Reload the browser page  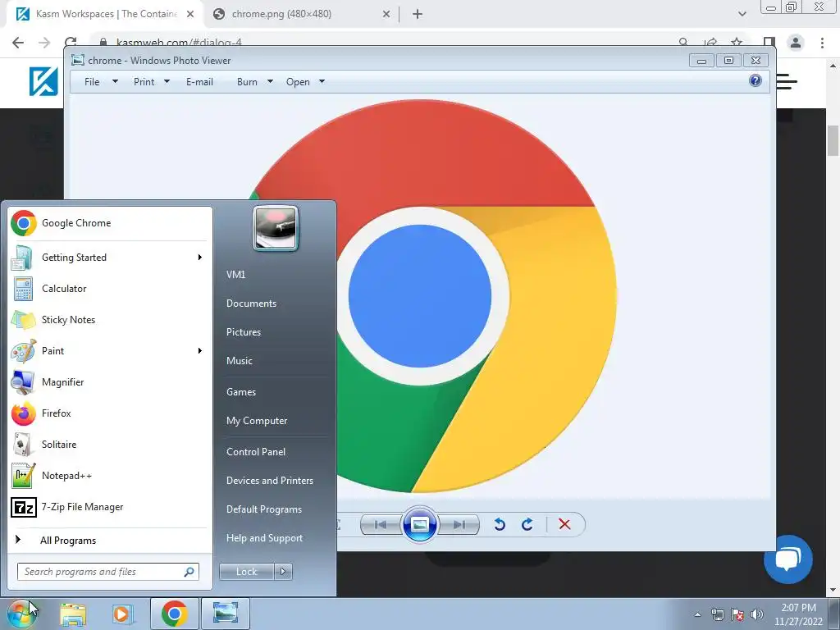pos(71,43)
